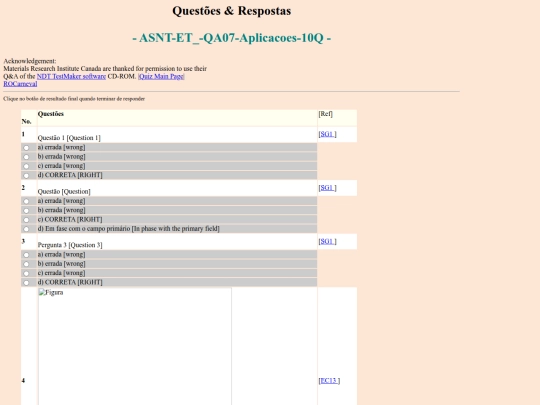Select option a) errada for Questão 1
The height and width of the screenshot is (405, 540).
pos(26,148)
